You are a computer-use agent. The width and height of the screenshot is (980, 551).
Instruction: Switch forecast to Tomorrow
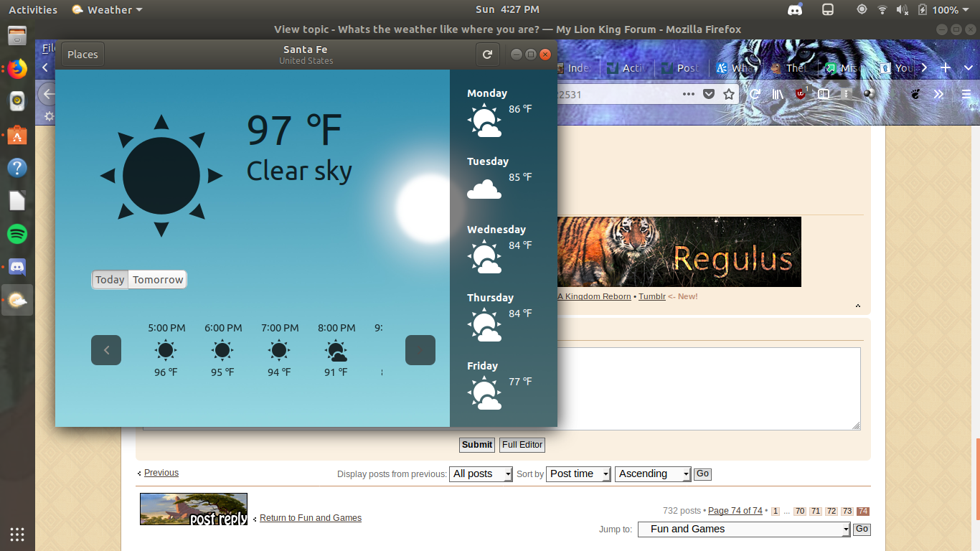[158, 280]
